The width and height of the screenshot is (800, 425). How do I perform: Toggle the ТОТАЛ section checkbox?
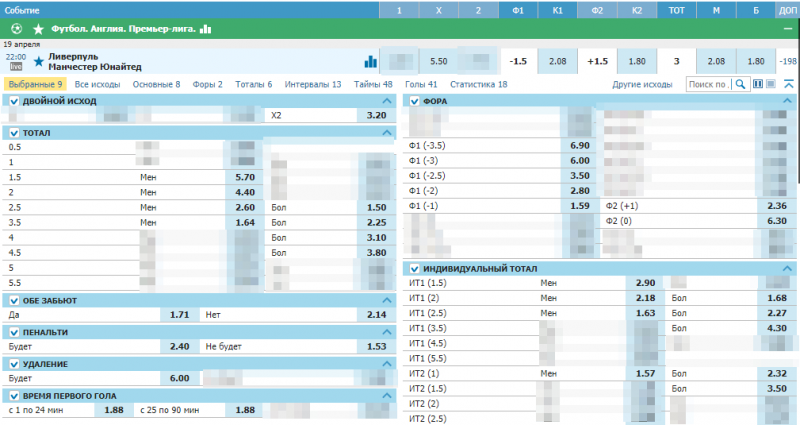click(13, 132)
